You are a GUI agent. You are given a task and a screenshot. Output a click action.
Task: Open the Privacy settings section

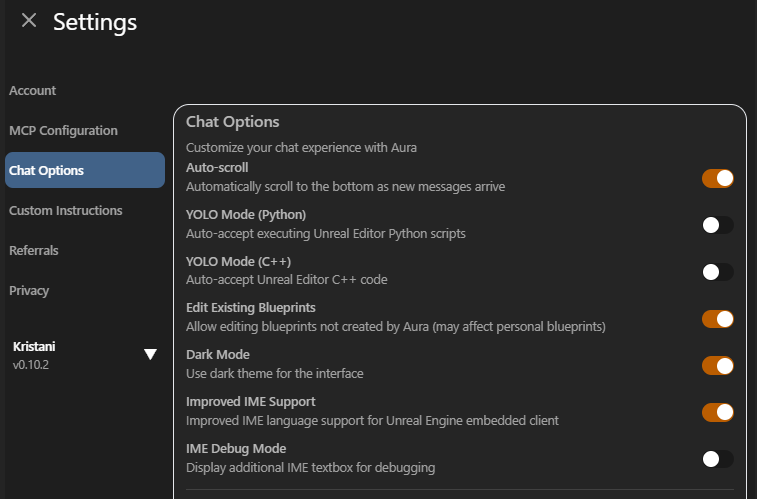click(x=29, y=291)
